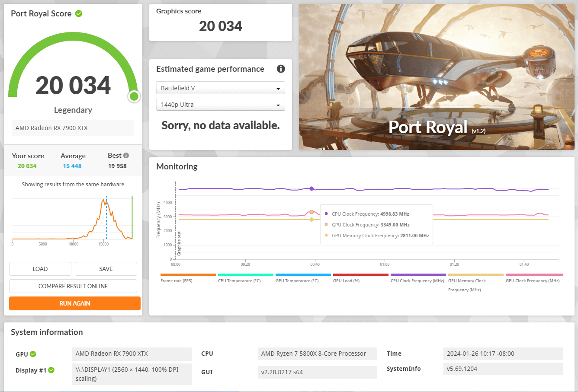Click the 'Port Royal Score' title
This screenshot has height=392, width=578.
coord(41,13)
